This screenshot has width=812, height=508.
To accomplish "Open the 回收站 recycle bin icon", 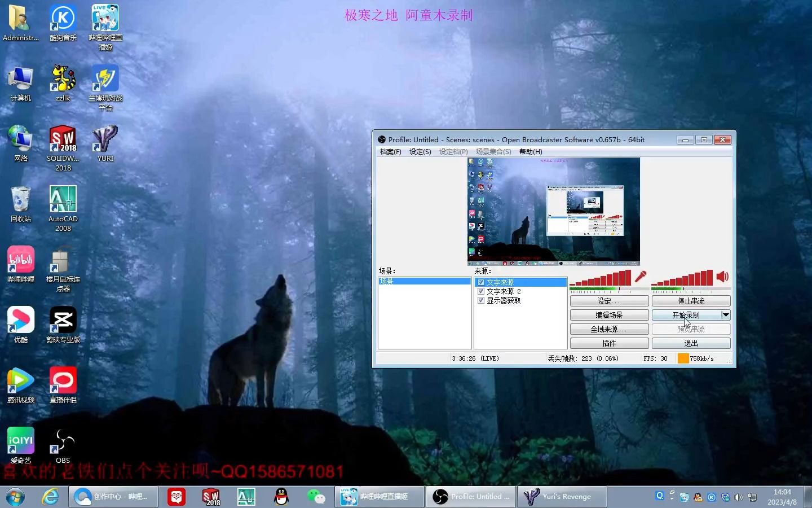I will coord(21,204).
